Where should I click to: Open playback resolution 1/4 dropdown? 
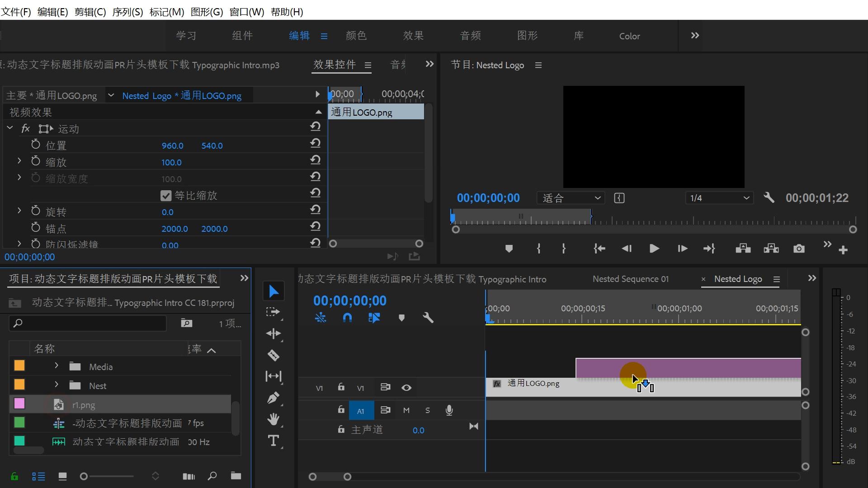click(x=719, y=198)
